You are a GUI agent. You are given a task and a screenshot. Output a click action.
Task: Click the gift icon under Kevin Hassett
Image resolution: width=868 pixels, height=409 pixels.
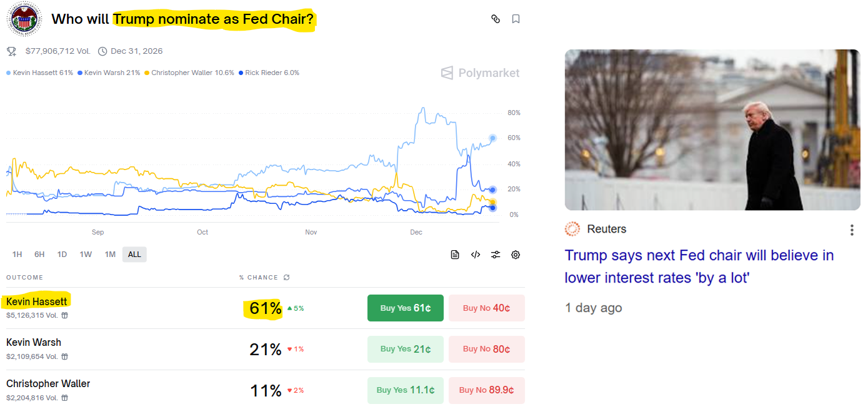tap(64, 315)
